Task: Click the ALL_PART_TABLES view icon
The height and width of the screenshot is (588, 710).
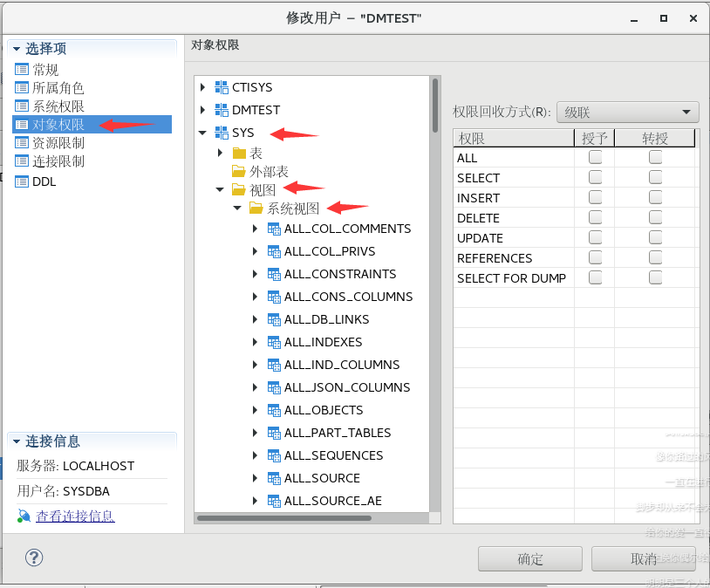Action: tap(274, 433)
